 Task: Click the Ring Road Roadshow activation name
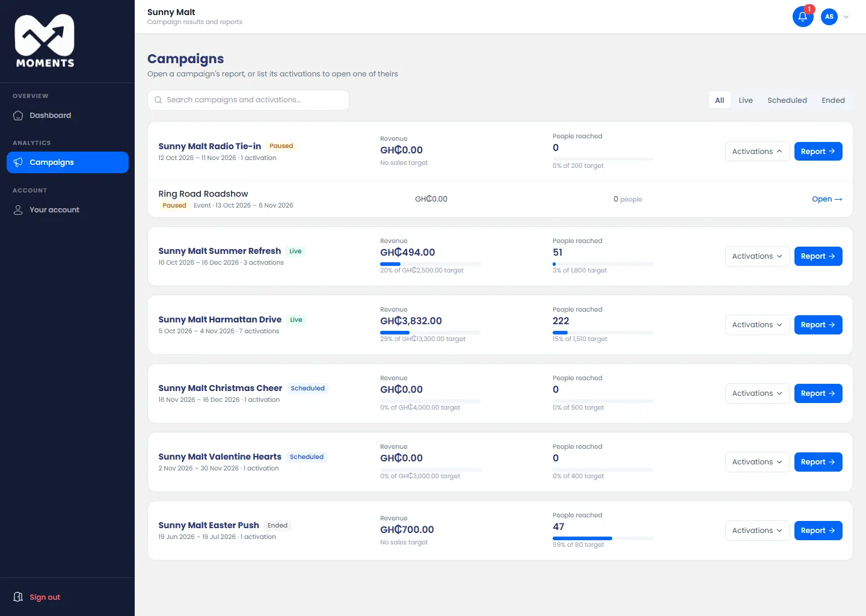[x=203, y=194]
